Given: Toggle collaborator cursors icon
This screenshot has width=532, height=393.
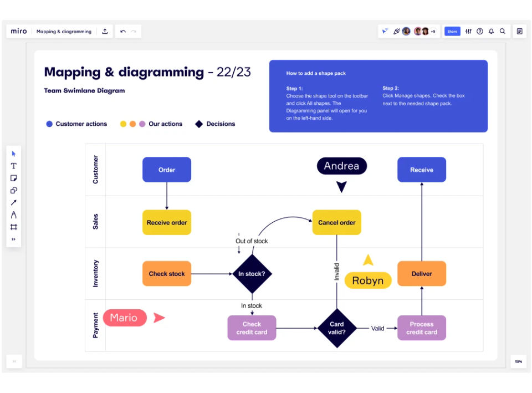Looking at the screenshot, I should point(385,31).
